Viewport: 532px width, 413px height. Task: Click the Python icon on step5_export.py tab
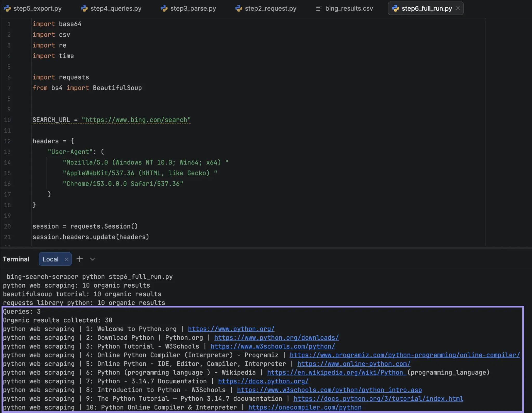(7, 8)
